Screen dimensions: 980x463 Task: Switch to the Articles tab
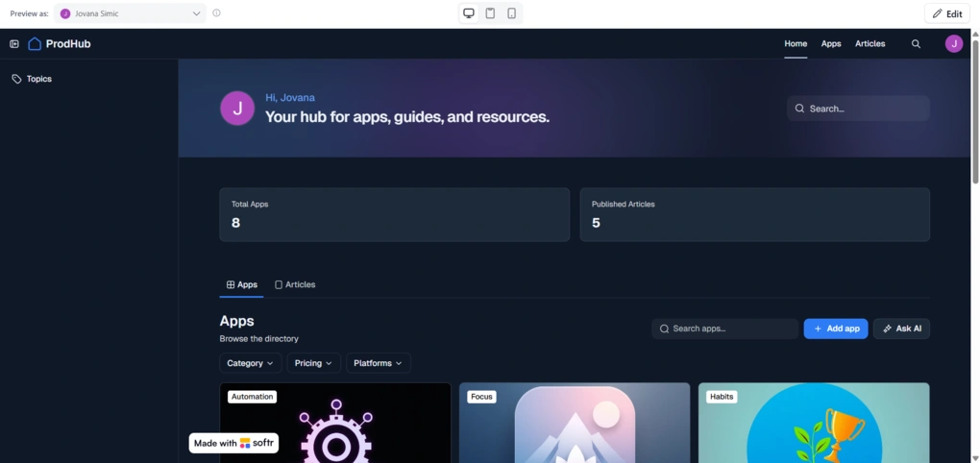(295, 285)
